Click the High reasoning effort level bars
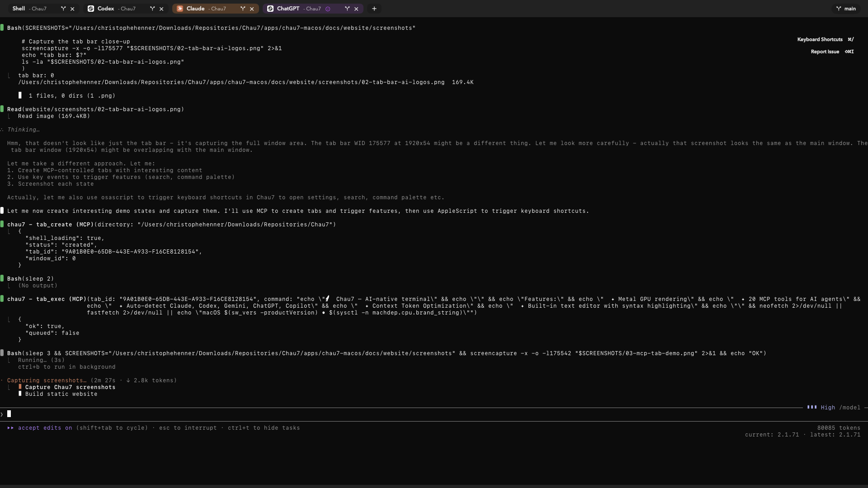Image resolution: width=868 pixels, height=488 pixels. tap(811, 407)
